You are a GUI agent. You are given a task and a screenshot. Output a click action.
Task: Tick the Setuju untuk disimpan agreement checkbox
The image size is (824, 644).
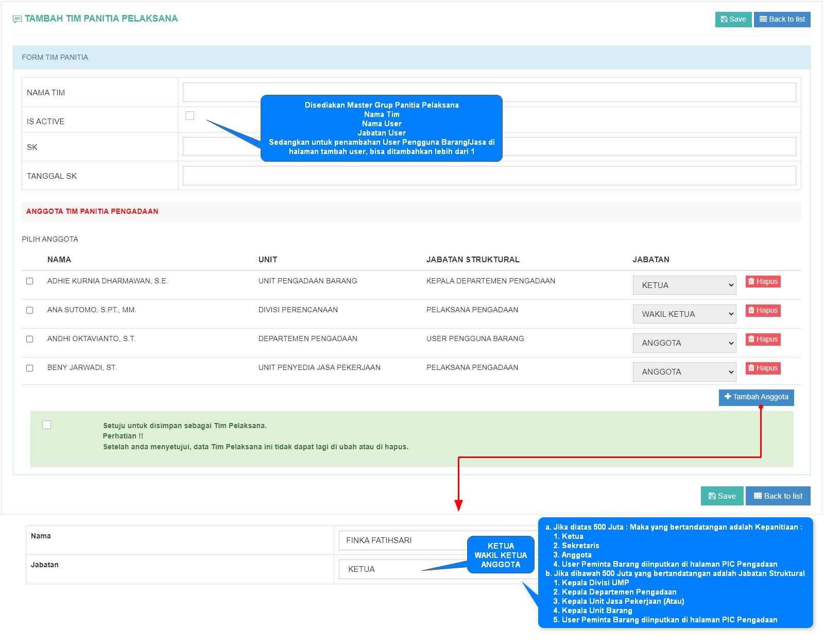point(47,425)
